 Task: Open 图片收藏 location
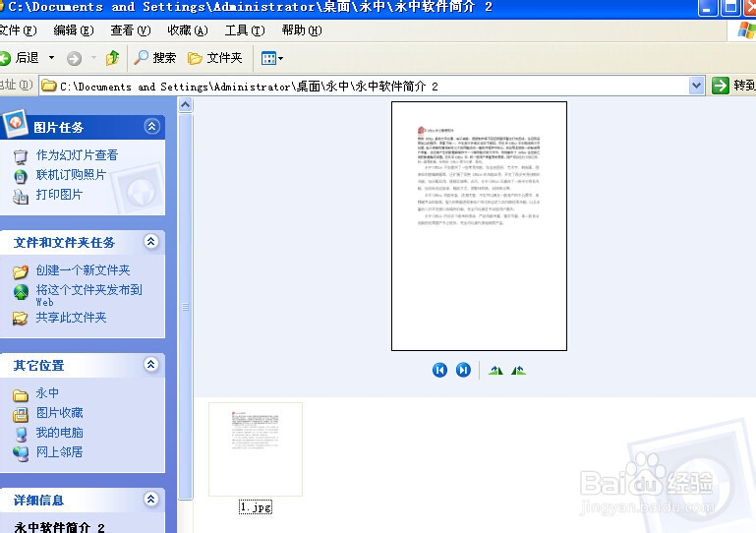point(60,413)
